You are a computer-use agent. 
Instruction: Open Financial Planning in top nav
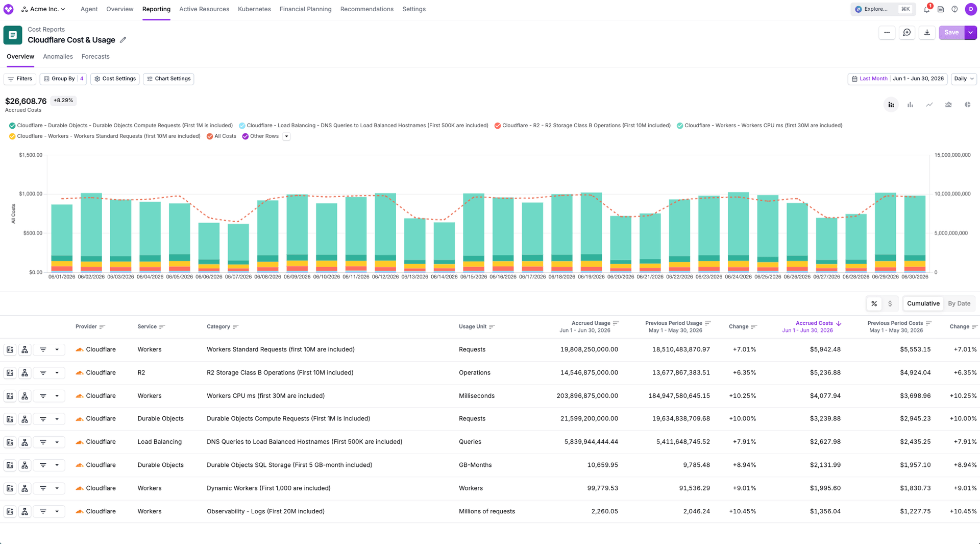click(305, 9)
